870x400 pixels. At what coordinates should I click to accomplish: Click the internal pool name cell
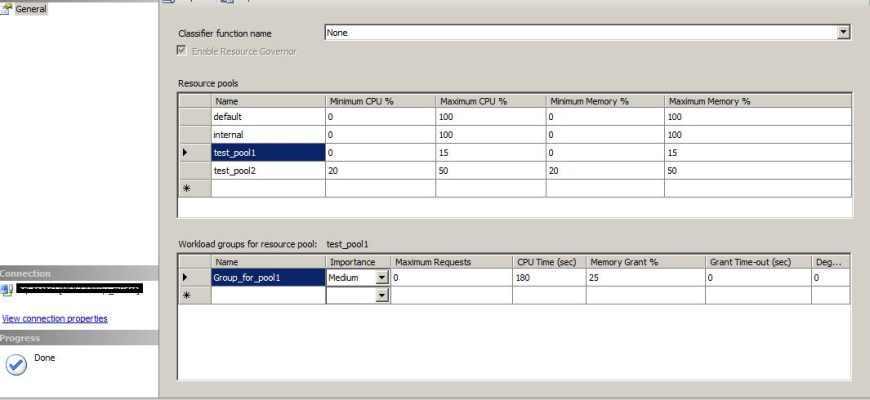pyautogui.click(x=267, y=135)
